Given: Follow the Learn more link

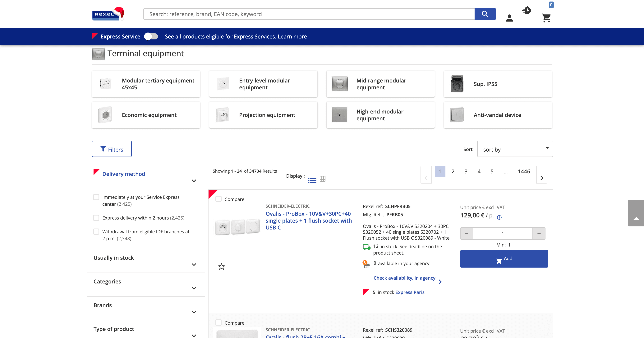Looking at the screenshot, I should pos(292,36).
